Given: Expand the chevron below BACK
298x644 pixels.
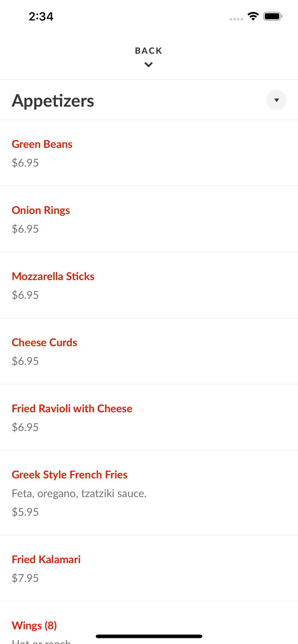Looking at the screenshot, I should [148, 64].
